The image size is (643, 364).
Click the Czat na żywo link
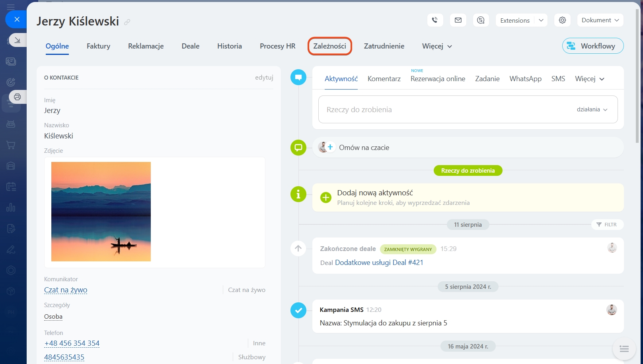[66, 290]
